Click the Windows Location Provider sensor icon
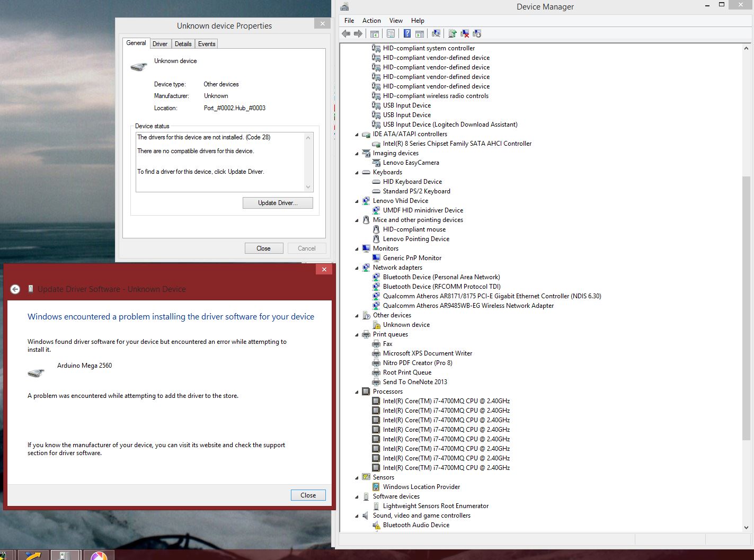This screenshot has width=754, height=560. coord(376,487)
